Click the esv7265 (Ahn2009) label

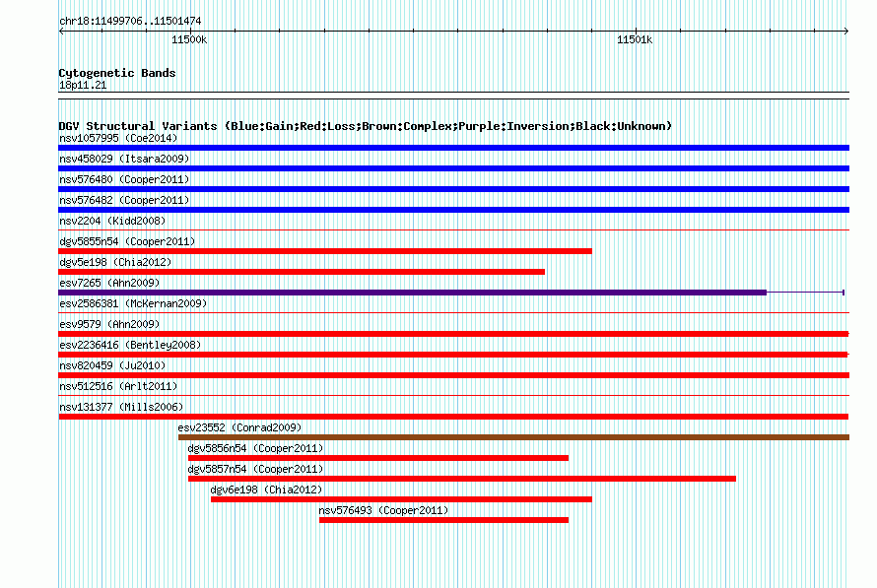109,283
